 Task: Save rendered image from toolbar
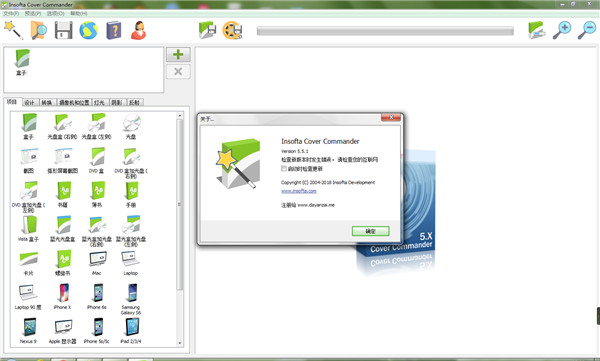(x=207, y=30)
